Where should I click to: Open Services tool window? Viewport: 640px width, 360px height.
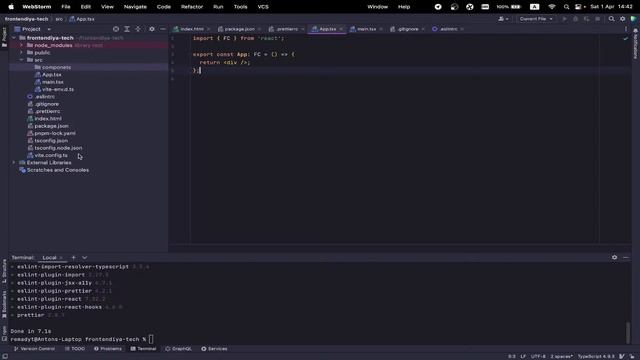point(214,349)
